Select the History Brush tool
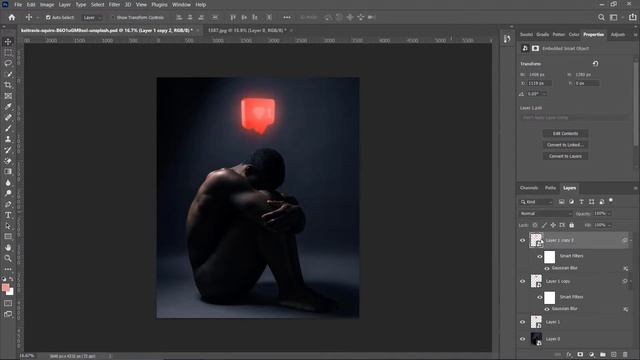 [x=8, y=150]
